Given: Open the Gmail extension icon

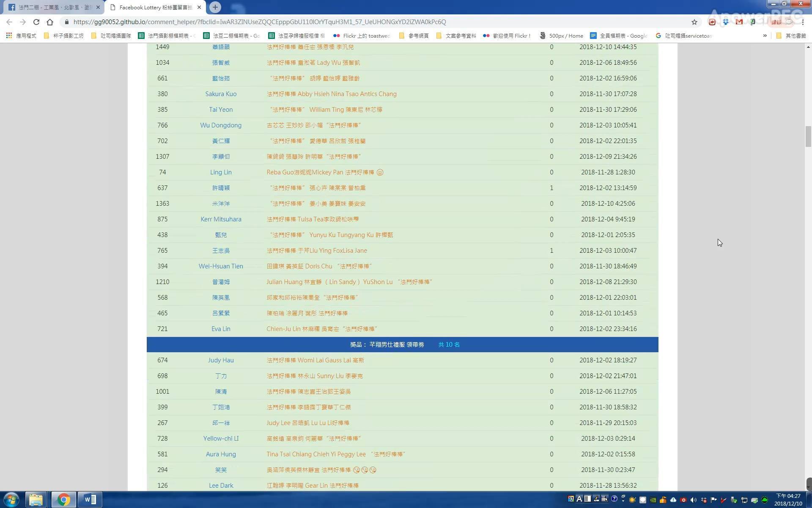Looking at the screenshot, I should coord(739,22).
